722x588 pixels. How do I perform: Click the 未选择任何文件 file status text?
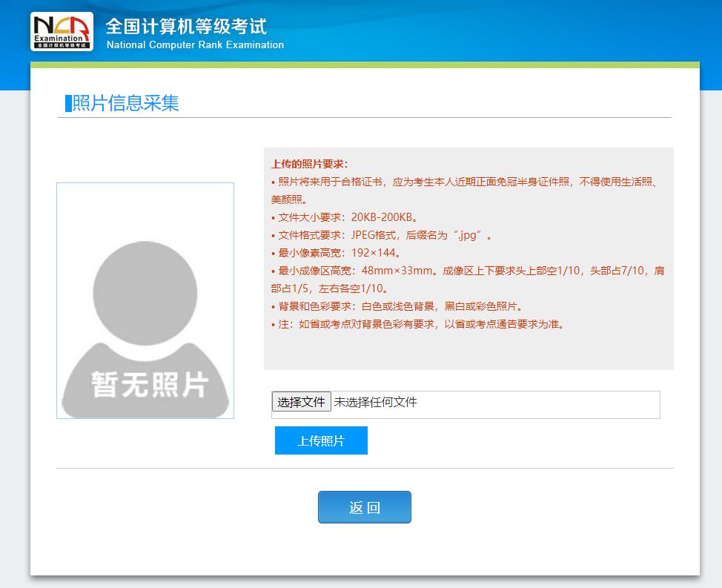tap(375, 402)
